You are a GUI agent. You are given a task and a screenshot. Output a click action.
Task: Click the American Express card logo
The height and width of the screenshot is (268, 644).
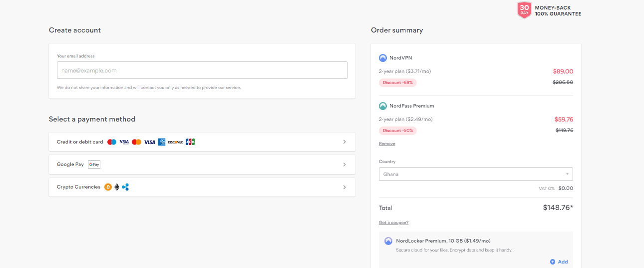click(162, 142)
